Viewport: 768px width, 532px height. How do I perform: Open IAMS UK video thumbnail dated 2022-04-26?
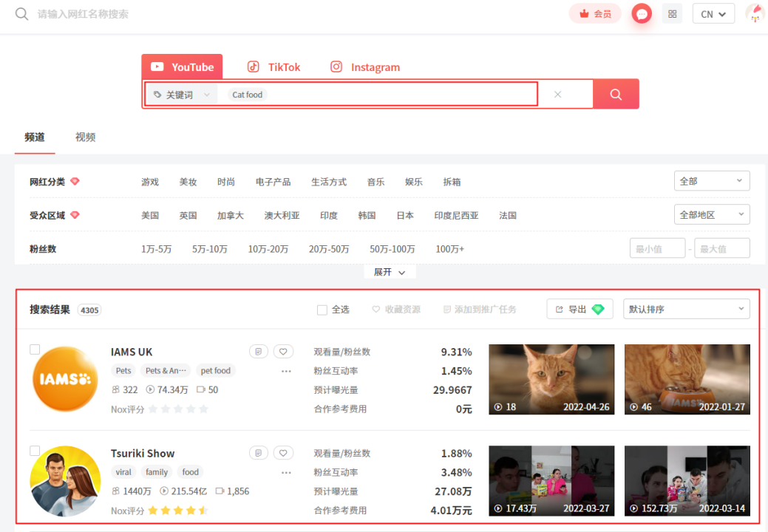(x=551, y=379)
